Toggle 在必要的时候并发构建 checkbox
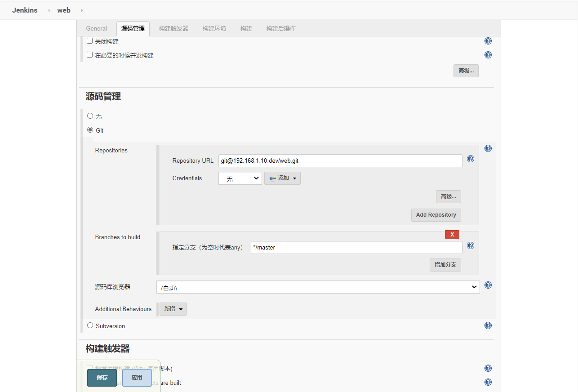The height and width of the screenshot is (392, 578). tap(89, 55)
